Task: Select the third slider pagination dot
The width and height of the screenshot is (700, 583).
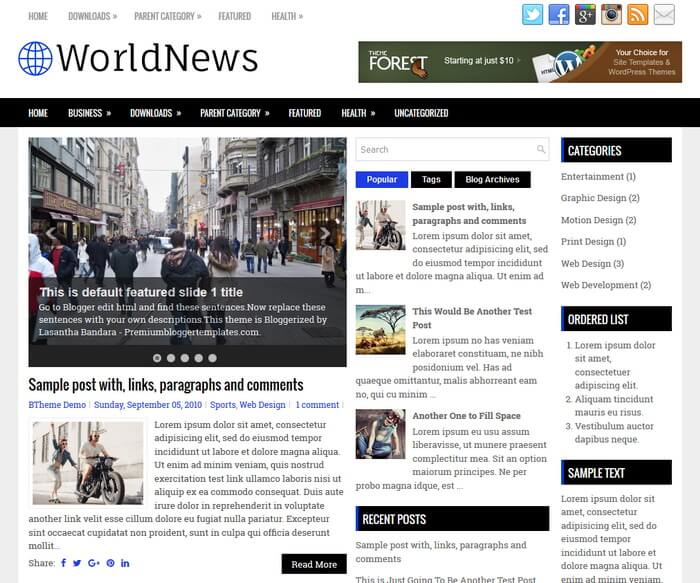Action: point(184,357)
